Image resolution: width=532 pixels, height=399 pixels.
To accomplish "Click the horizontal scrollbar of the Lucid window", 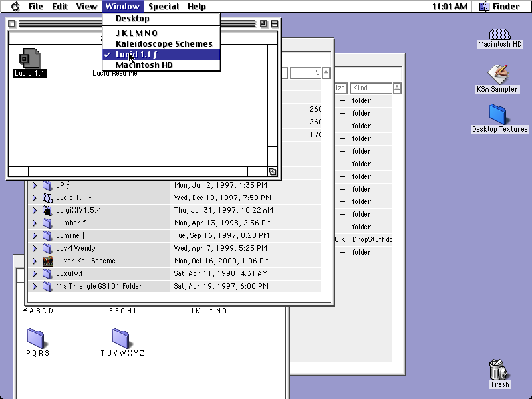I will click(x=138, y=172).
